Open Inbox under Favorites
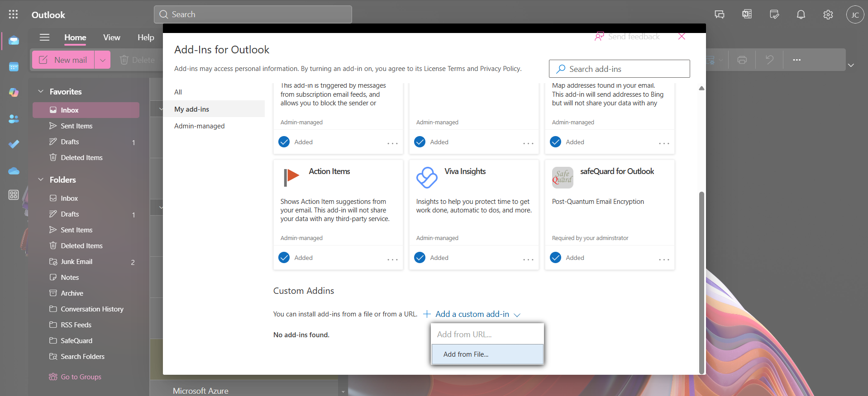Screen dimensions: 868x396 tap(86, 110)
